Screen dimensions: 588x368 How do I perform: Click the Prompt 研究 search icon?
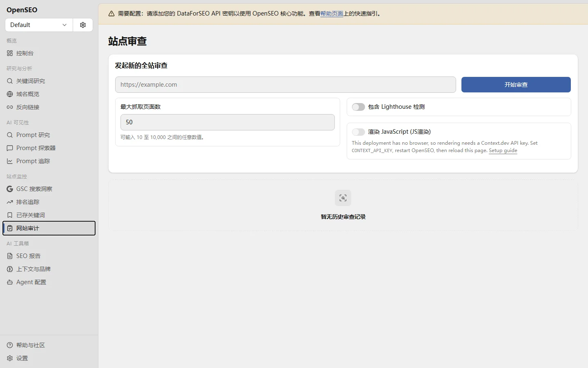(x=10, y=135)
